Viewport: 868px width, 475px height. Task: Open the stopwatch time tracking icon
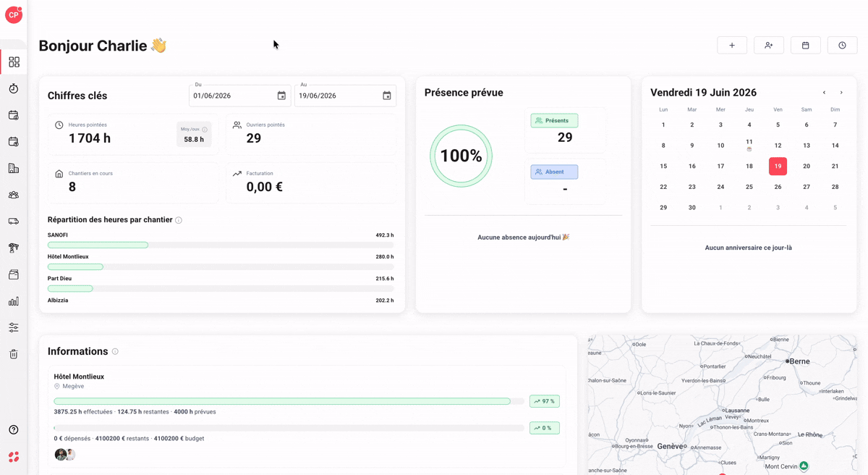(14, 88)
